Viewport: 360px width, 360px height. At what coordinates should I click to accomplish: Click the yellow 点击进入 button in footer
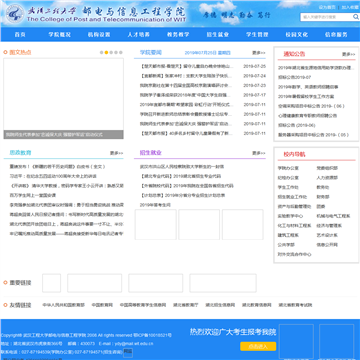click(x=258, y=346)
